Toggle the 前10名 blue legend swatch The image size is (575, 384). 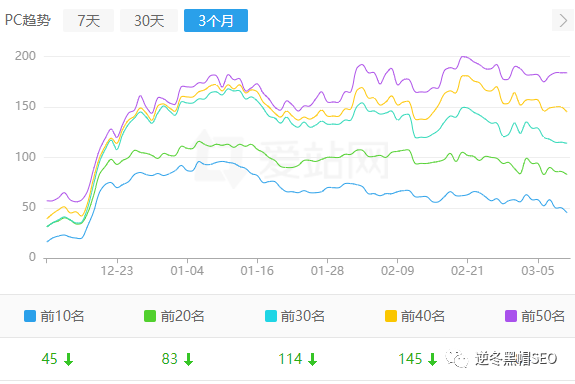click(30, 316)
